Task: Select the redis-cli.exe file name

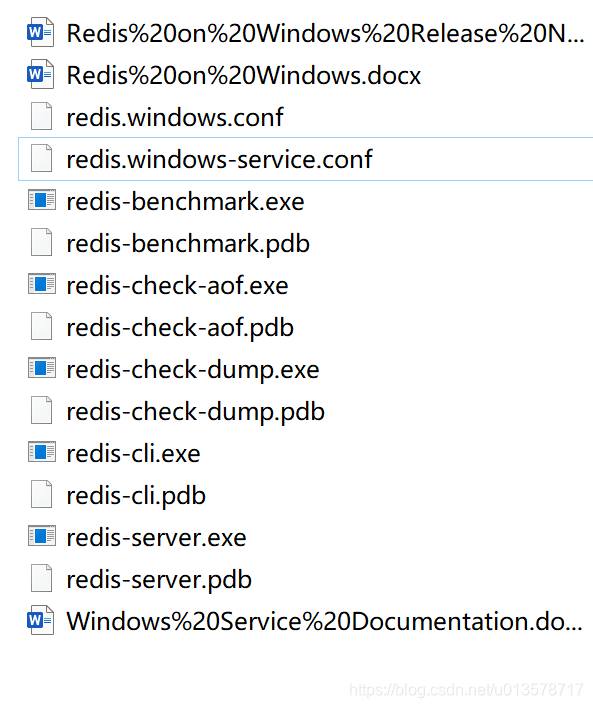Action: click(133, 453)
